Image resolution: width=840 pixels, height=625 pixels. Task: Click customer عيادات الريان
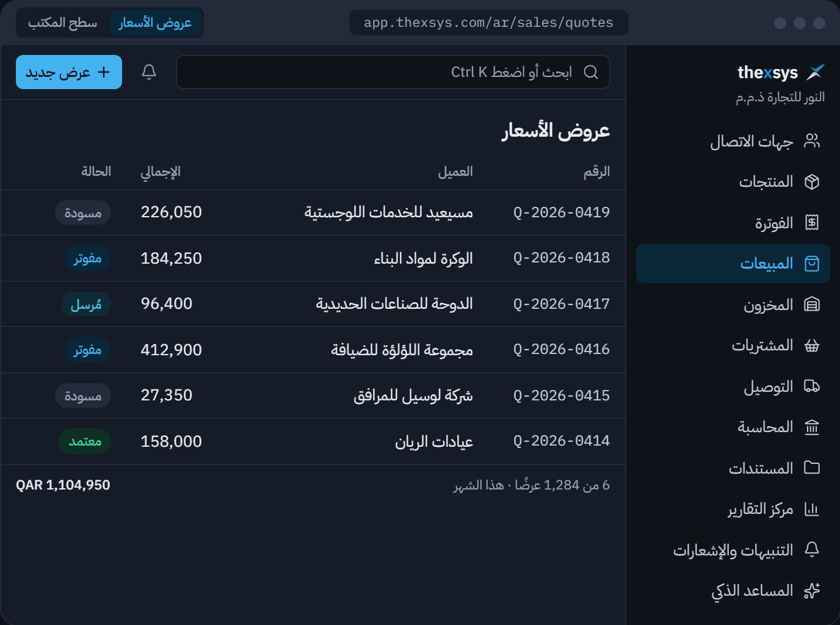[434, 441]
